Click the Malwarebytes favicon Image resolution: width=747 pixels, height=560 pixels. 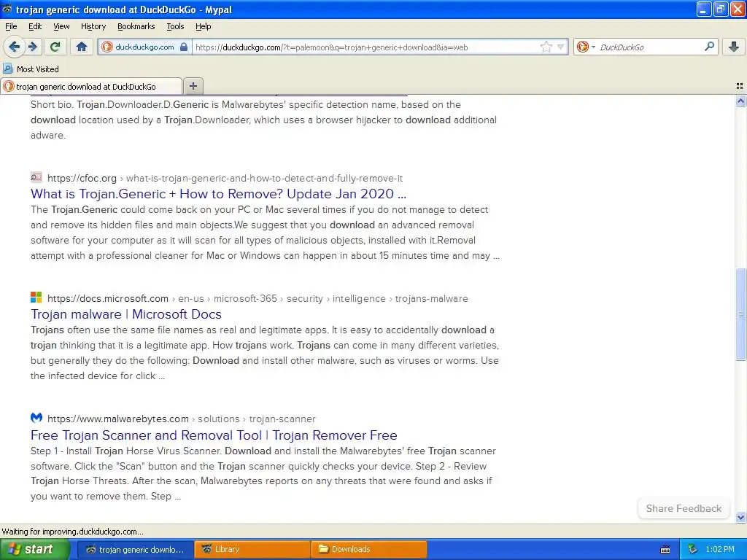36,418
